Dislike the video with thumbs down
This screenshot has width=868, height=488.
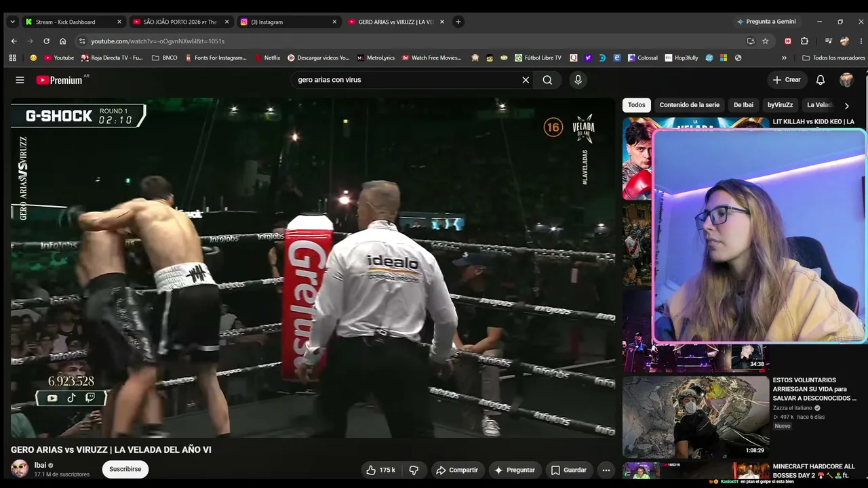414,470
